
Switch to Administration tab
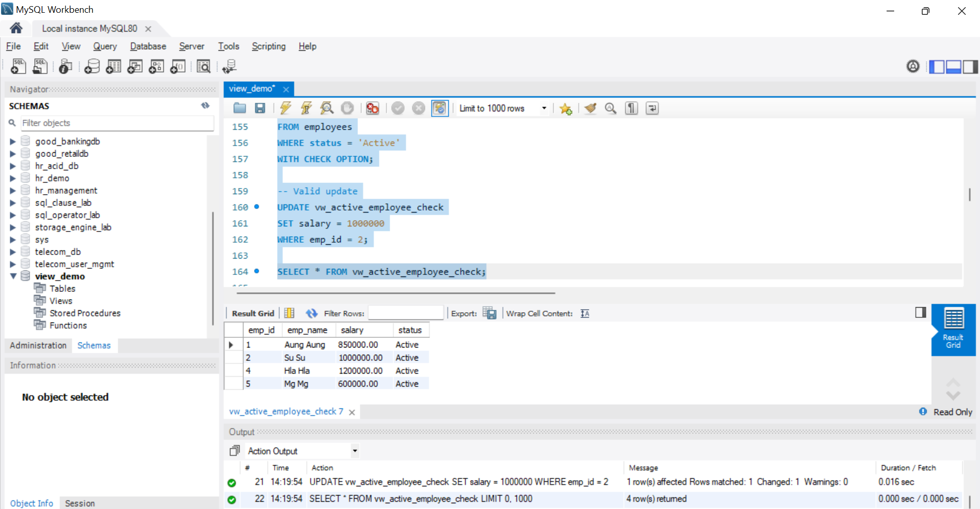pyautogui.click(x=38, y=345)
